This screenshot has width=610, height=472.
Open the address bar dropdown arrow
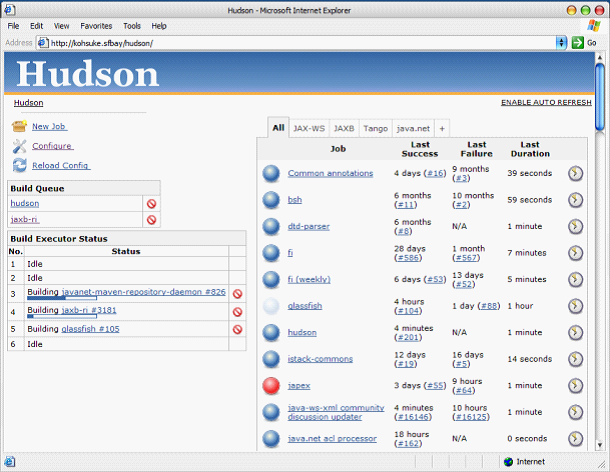coord(561,42)
